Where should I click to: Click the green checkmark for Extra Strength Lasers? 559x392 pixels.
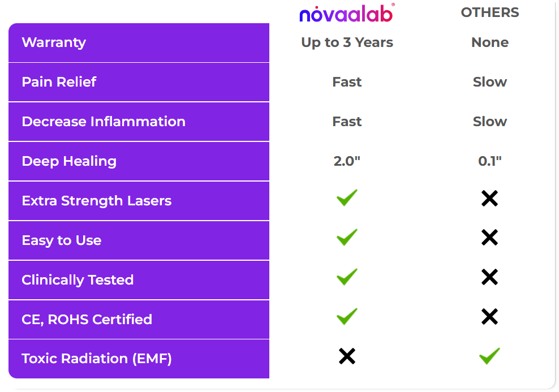click(347, 197)
